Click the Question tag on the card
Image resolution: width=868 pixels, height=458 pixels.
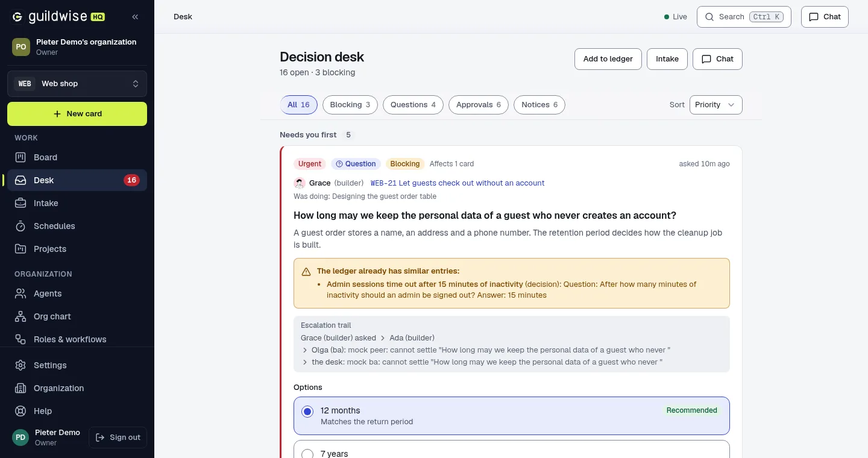pos(356,164)
